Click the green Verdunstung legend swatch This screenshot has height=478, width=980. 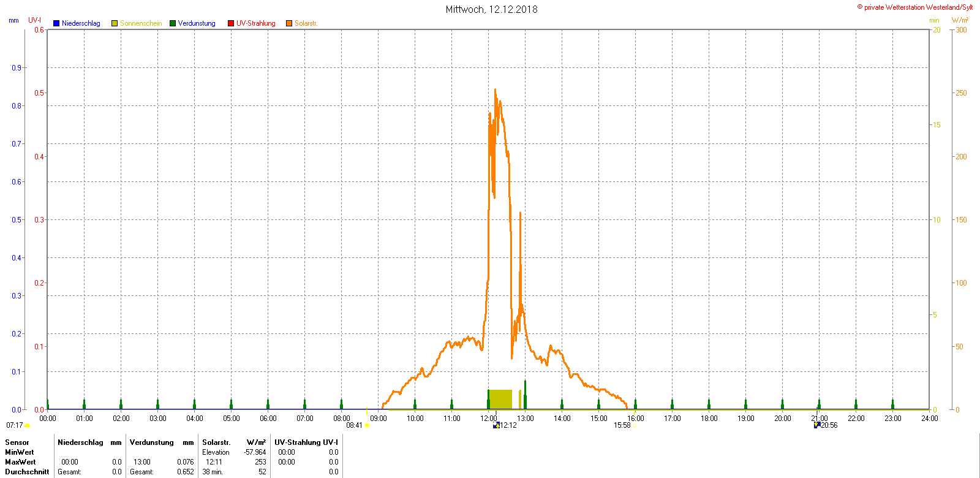coord(173,23)
